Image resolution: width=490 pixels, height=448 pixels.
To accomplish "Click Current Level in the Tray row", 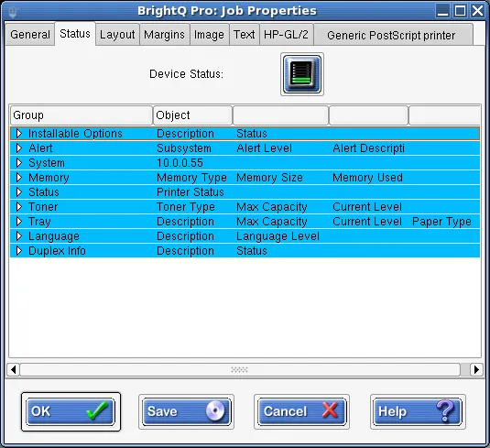I will tap(367, 222).
